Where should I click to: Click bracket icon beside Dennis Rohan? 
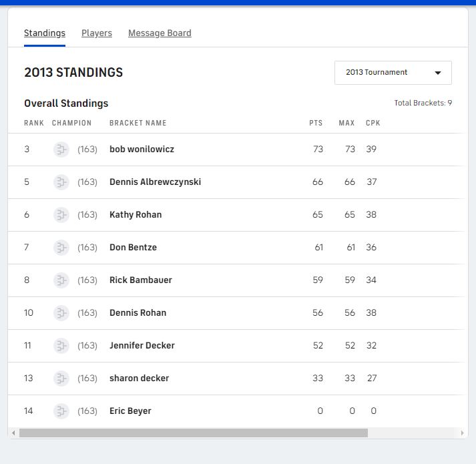(x=61, y=313)
